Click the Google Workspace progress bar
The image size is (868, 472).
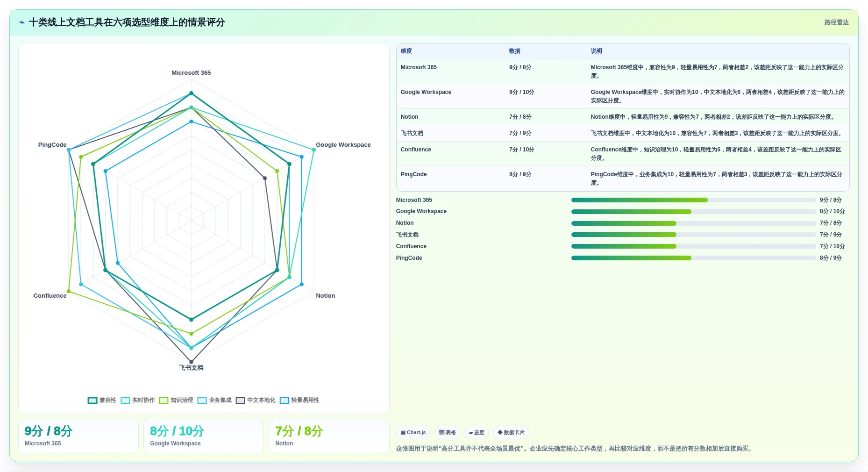693,212
